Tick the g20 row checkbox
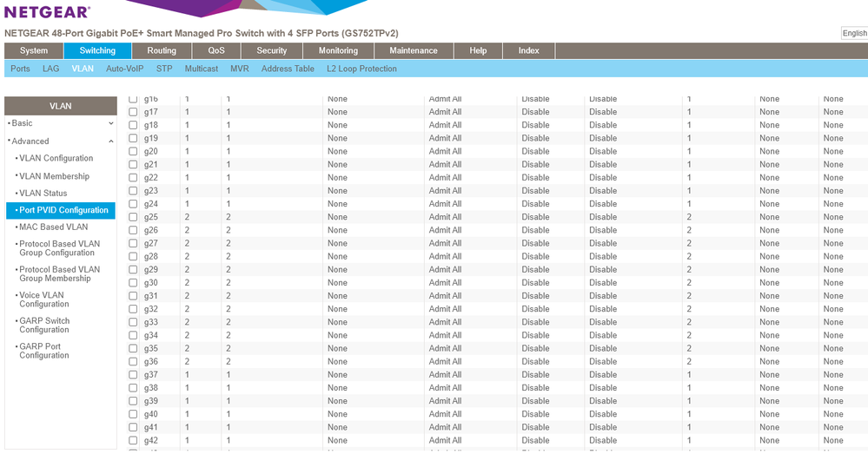 pos(133,152)
